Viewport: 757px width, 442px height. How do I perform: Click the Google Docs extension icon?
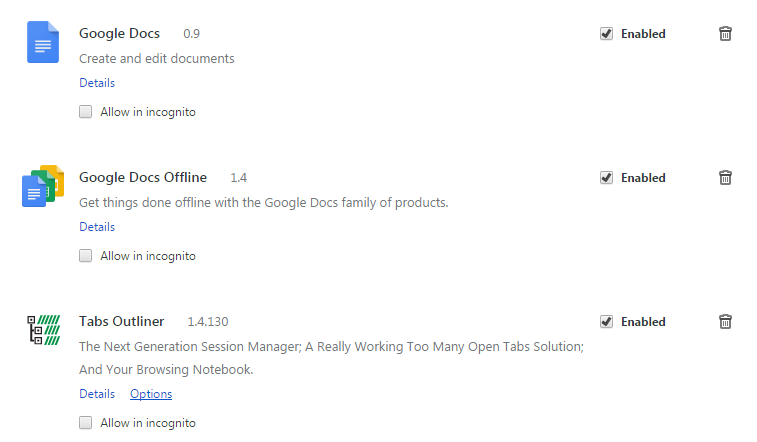point(42,42)
